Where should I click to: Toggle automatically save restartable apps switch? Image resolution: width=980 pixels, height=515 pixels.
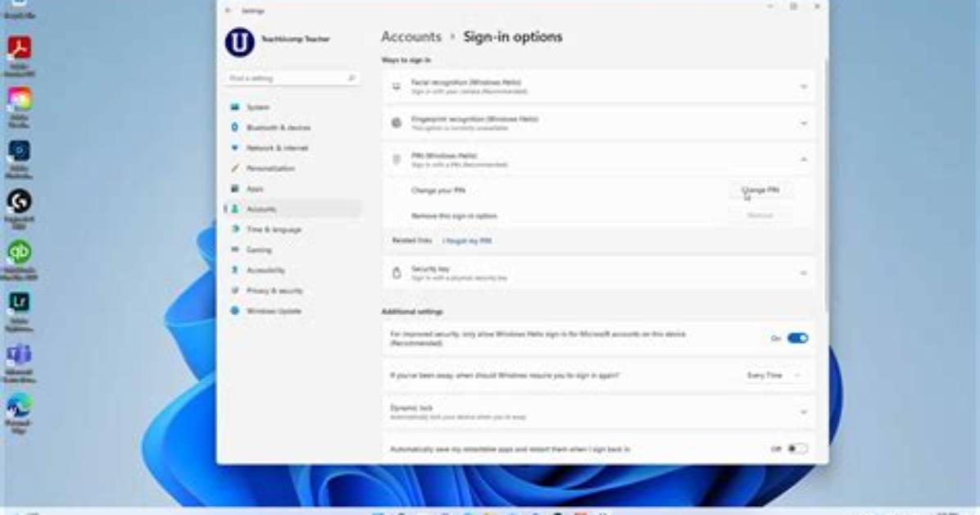tap(797, 449)
